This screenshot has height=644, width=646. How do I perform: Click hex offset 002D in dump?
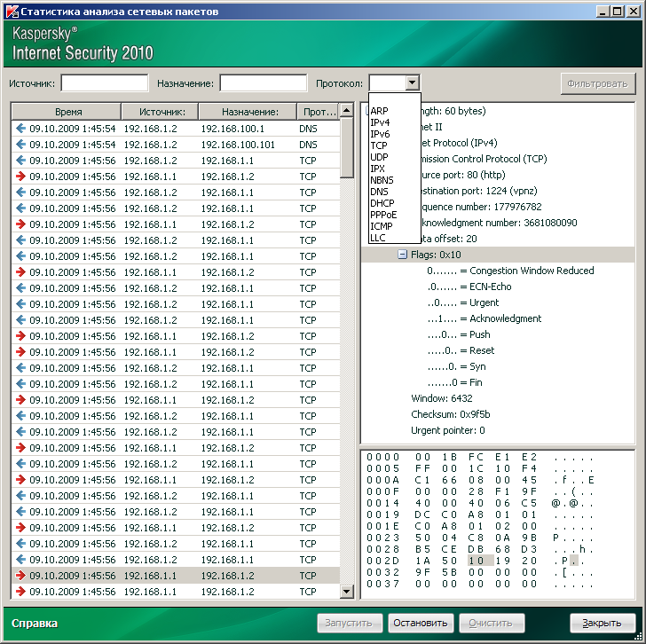coord(382,561)
